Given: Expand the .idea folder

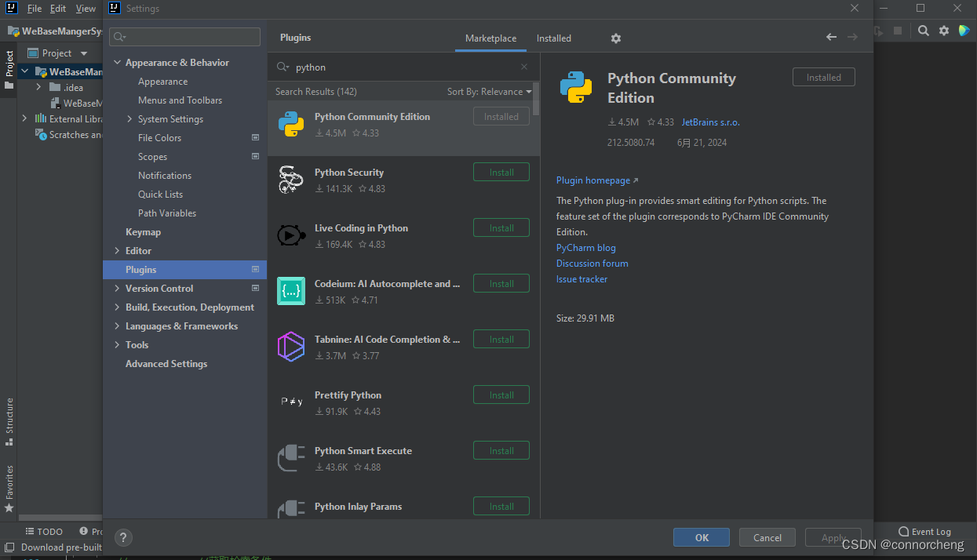Looking at the screenshot, I should [x=38, y=87].
